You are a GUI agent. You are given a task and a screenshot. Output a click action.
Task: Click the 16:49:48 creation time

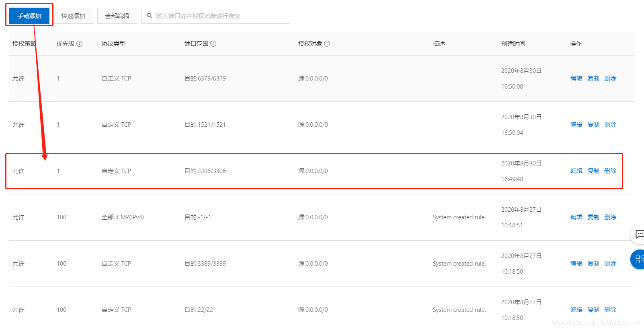point(512,179)
